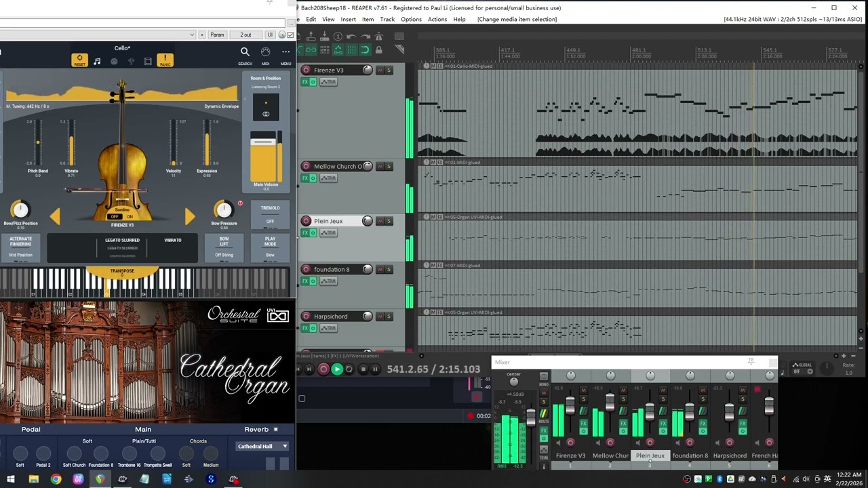
Task: Open the music note panel in Cello plugin
Action: pyautogui.click(x=97, y=61)
